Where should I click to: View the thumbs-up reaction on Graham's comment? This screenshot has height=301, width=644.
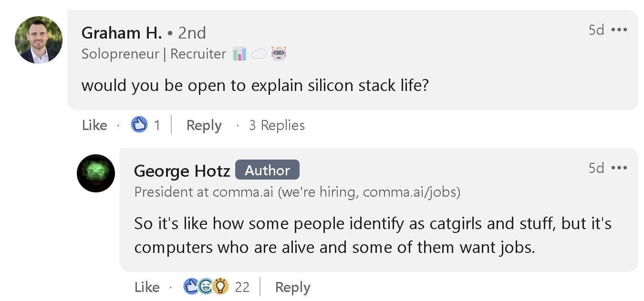(139, 125)
